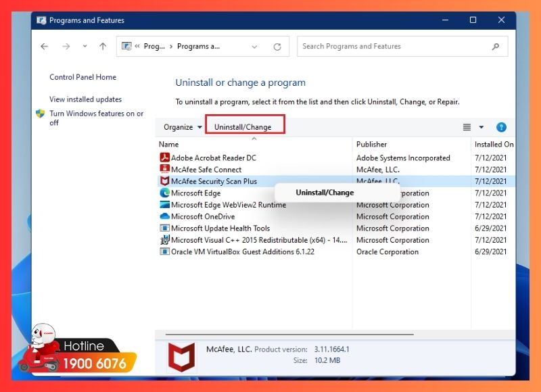Viewport: 541px width, 392px height.
Task: Select Microsoft Visual C++ 2015 Redistributable entry
Action: click(x=259, y=240)
